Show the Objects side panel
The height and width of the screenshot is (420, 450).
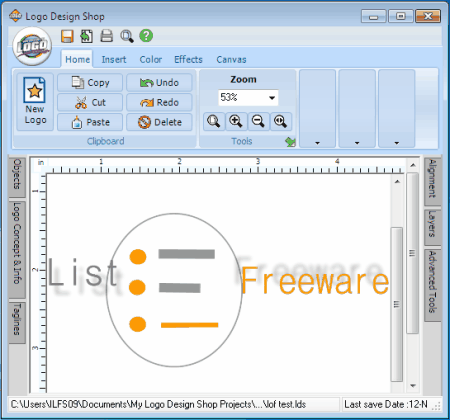[x=17, y=174]
